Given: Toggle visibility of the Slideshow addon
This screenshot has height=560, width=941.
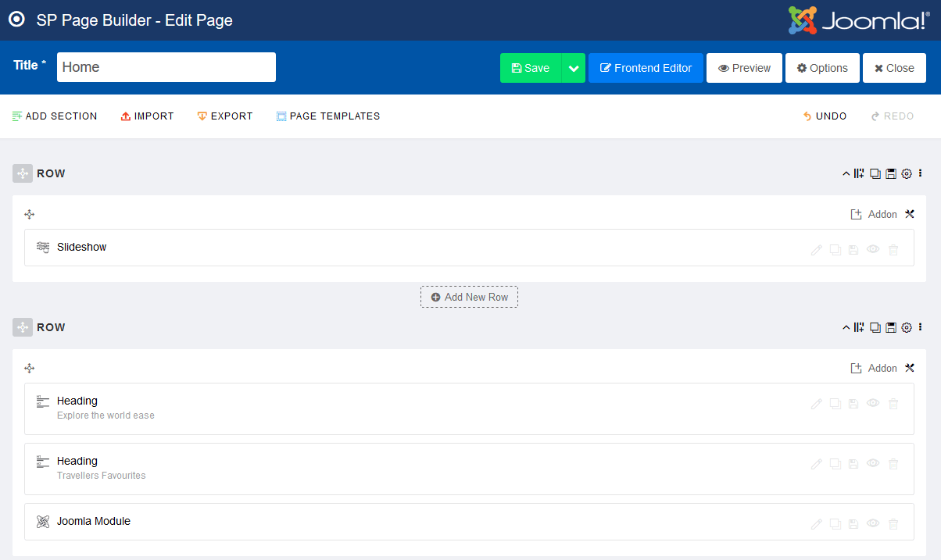Looking at the screenshot, I should click(873, 250).
